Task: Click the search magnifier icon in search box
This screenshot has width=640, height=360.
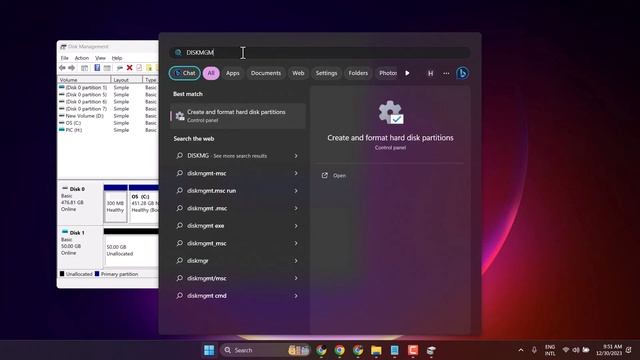Action: (x=178, y=53)
